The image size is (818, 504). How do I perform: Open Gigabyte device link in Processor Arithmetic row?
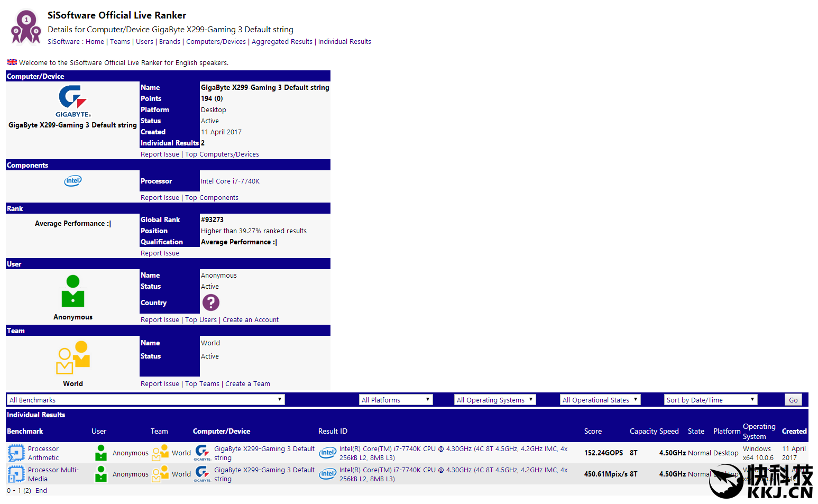(x=264, y=453)
